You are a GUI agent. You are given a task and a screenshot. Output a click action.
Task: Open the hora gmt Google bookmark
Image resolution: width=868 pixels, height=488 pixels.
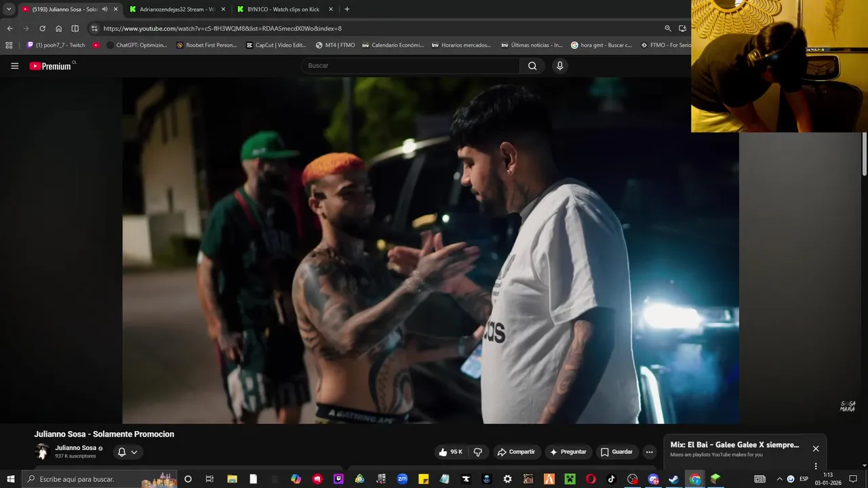tap(601, 45)
